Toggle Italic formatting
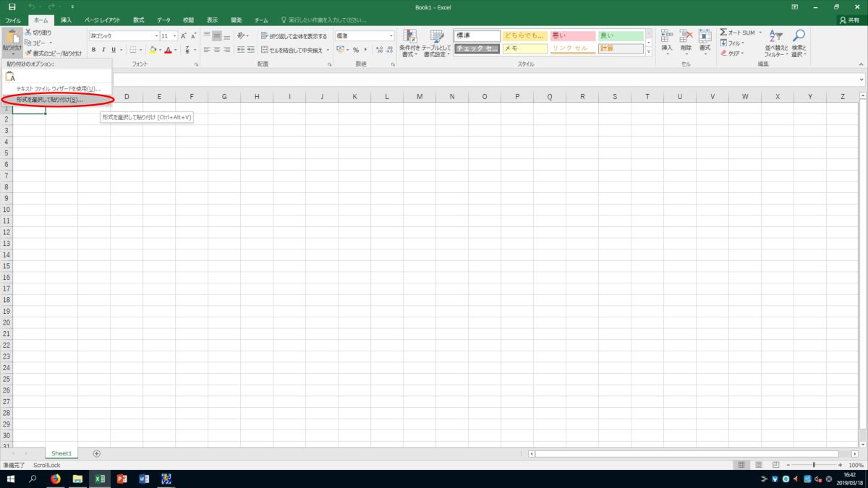The height and width of the screenshot is (488, 868). (x=103, y=50)
